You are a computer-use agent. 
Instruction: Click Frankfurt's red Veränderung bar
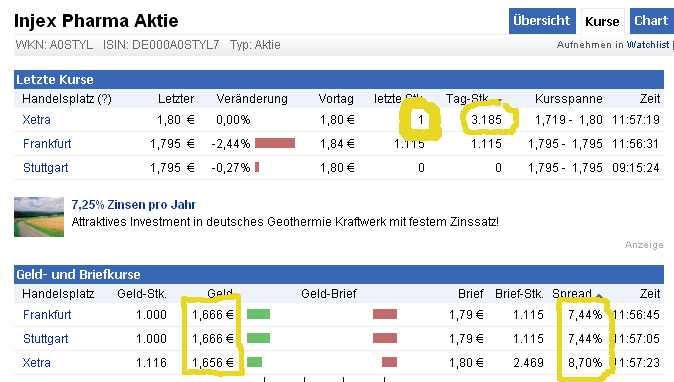[275, 143]
